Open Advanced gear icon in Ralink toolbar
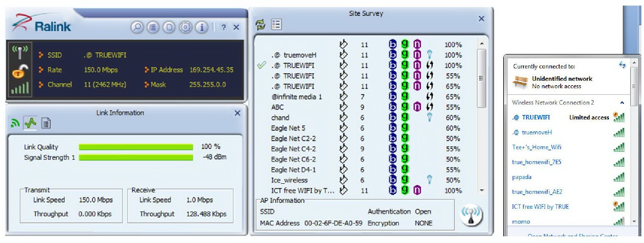Image resolution: width=644 pixels, height=243 pixels. pos(185,27)
